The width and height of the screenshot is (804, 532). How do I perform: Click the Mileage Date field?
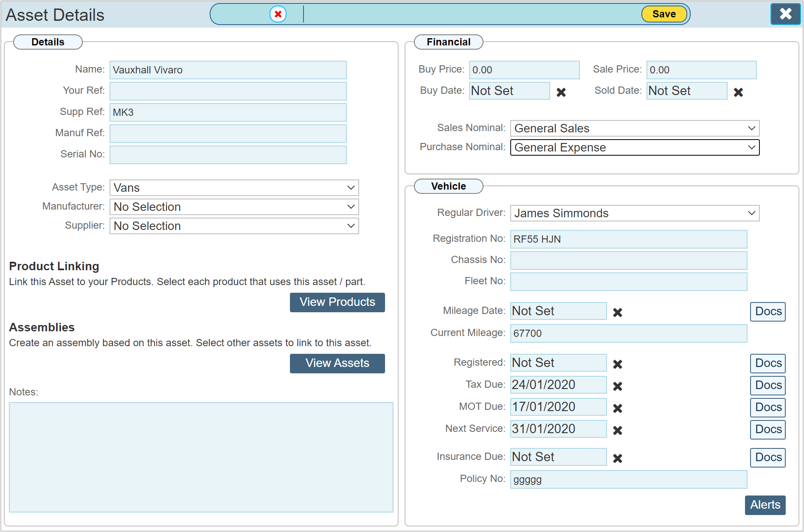(558, 311)
